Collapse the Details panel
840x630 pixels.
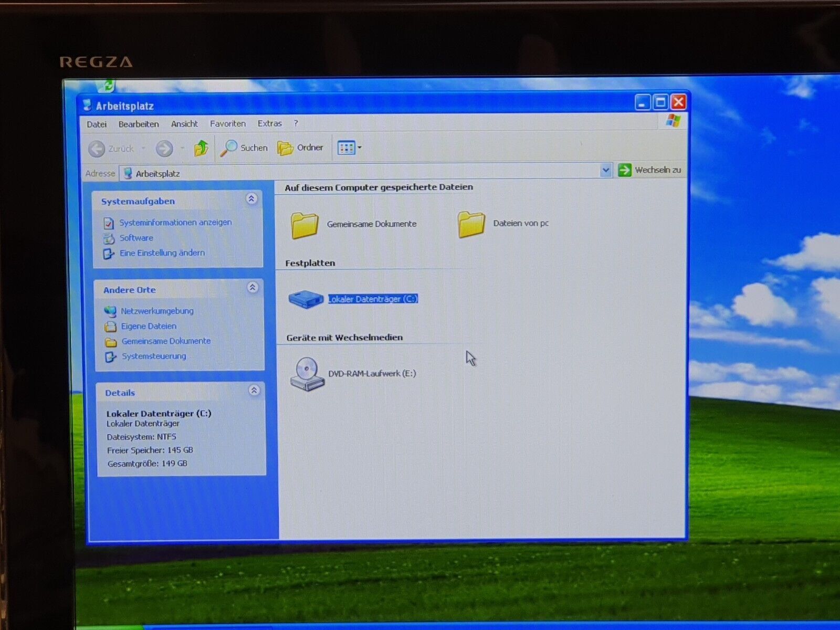click(254, 391)
